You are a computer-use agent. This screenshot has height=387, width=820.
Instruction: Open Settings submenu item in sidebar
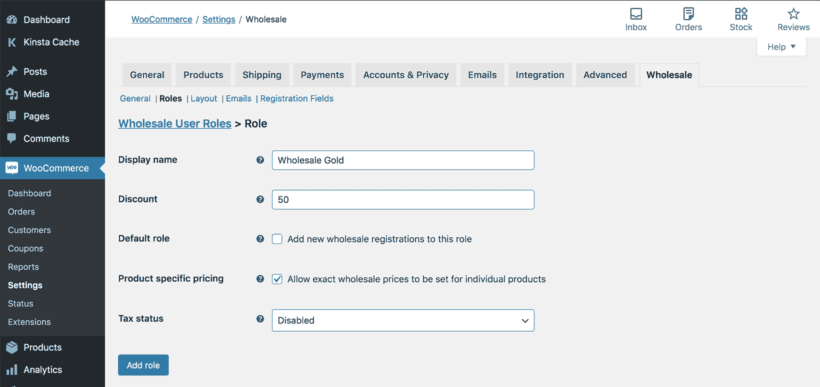25,285
